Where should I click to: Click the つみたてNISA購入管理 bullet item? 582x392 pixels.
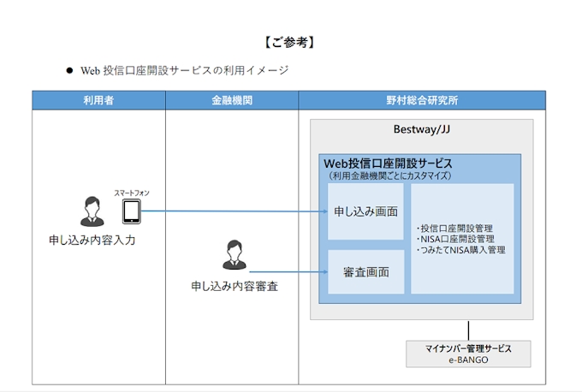pyautogui.click(x=461, y=251)
